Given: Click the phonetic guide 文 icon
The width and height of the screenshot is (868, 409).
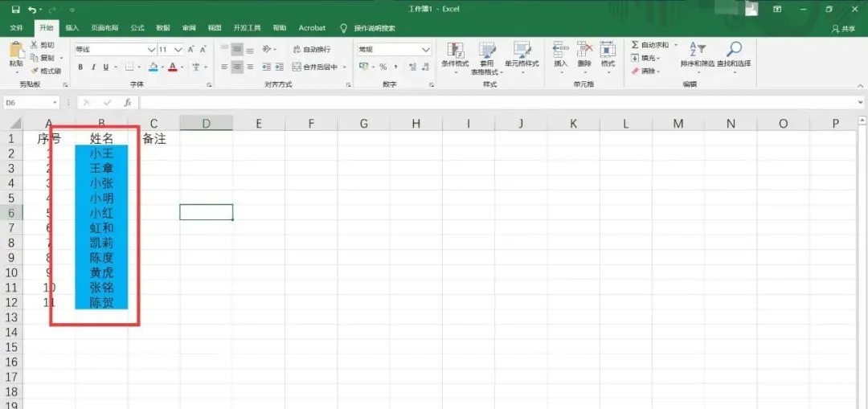Looking at the screenshot, I should 196,67.
